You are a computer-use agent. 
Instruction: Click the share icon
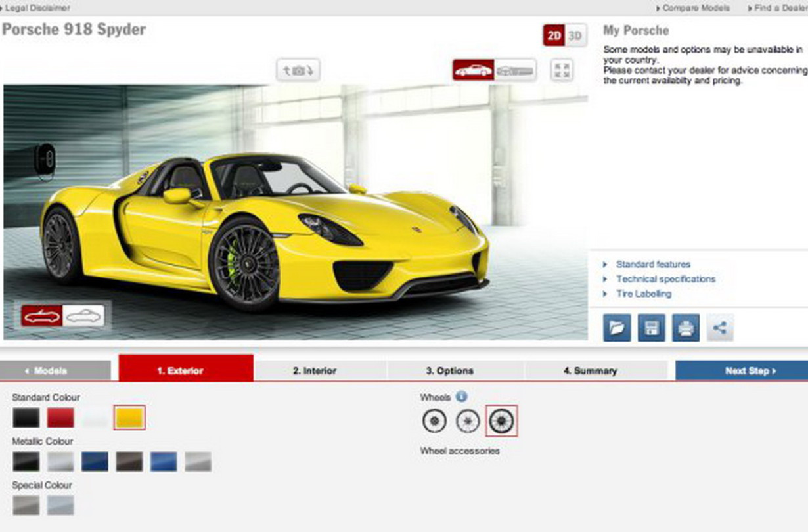[720, 327]
